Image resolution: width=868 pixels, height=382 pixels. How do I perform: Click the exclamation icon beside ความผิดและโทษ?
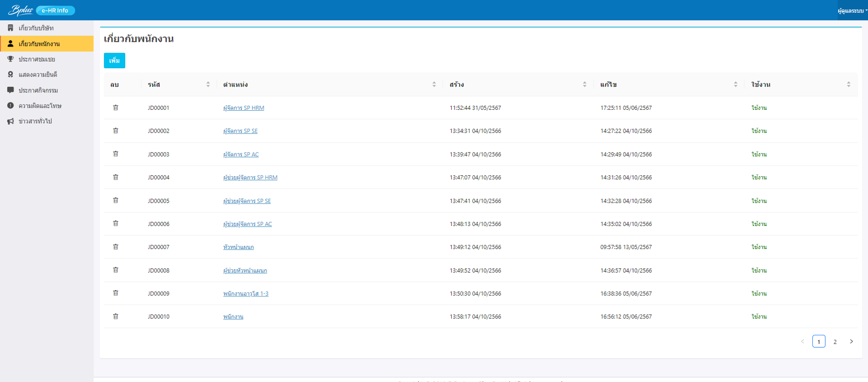(10, 105)
